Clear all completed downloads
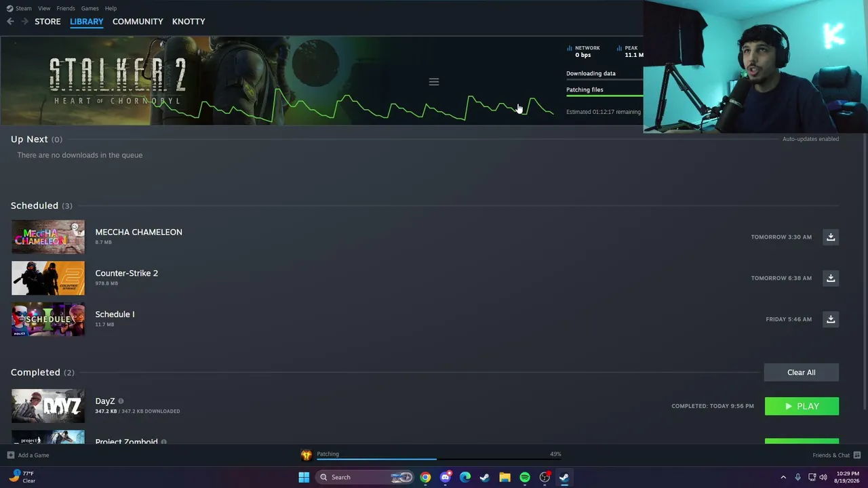Image resolution: width=868 pixels, height=488 pixels. (802, 372)
